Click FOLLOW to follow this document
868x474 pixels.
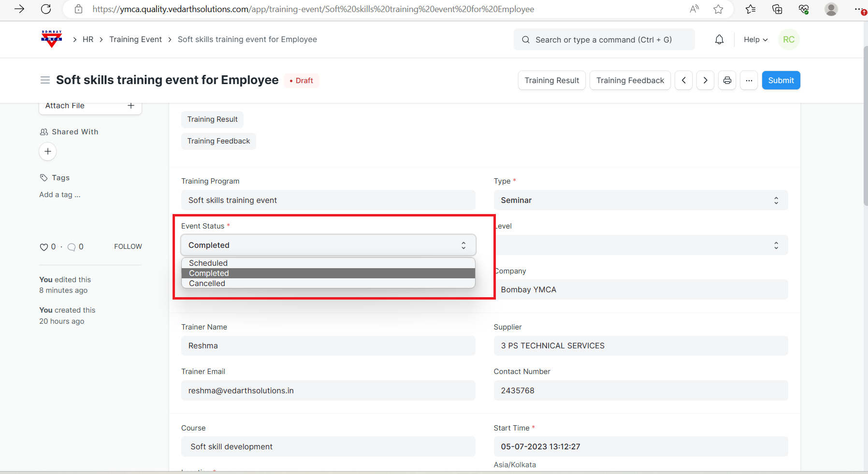click(128, 246)
